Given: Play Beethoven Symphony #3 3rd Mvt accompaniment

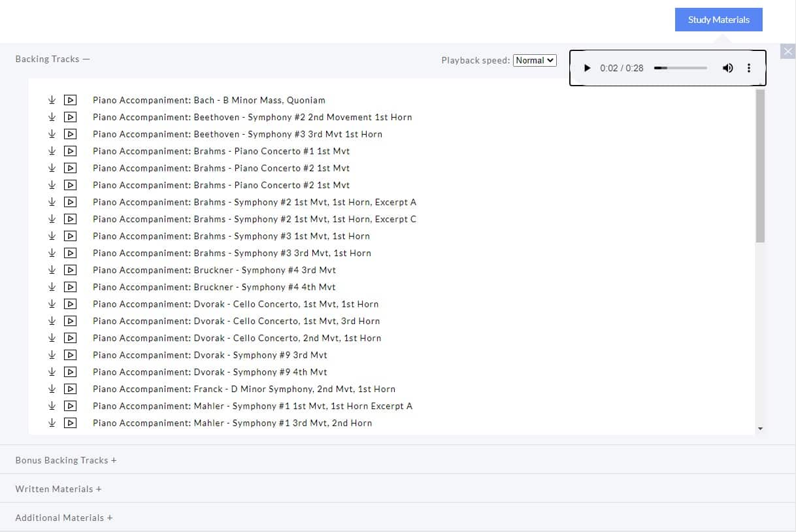Looking at the screenshot, I should [x=70, y=134].
